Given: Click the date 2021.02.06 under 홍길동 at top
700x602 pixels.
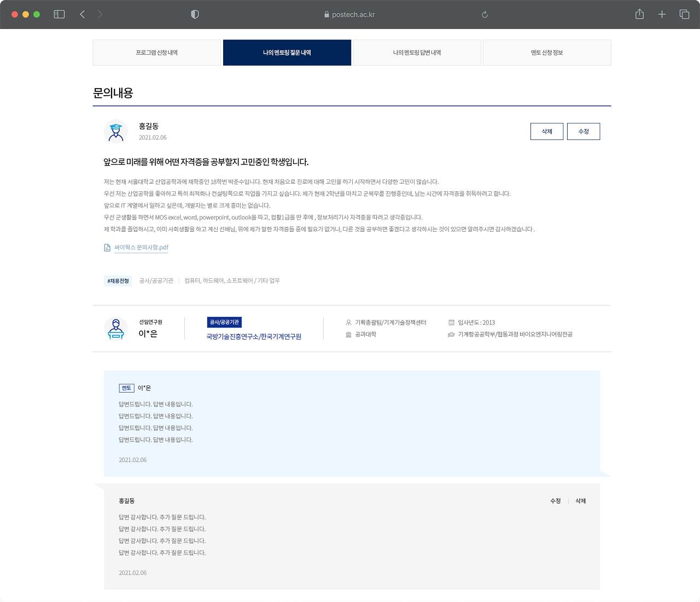Looking at the screenshot, I should coord(153,138).
